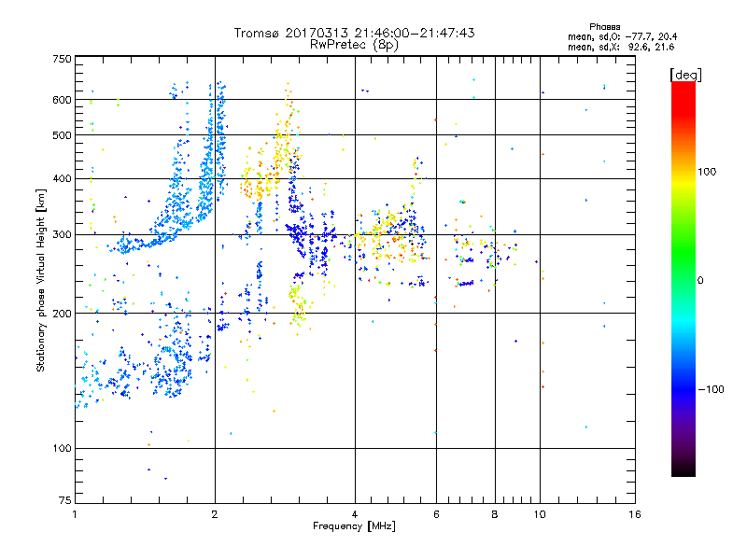Click the 'Phases' header label

click(x=604, y=27)
